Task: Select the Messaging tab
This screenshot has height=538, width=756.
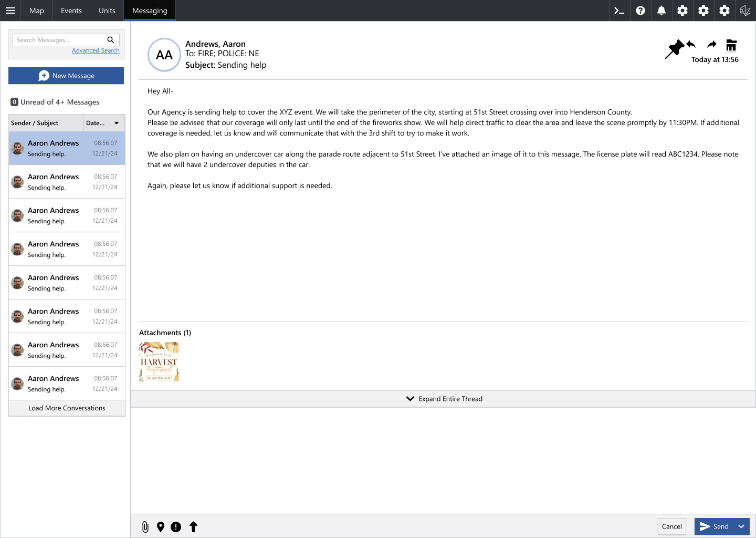Action: pos(150,11)
